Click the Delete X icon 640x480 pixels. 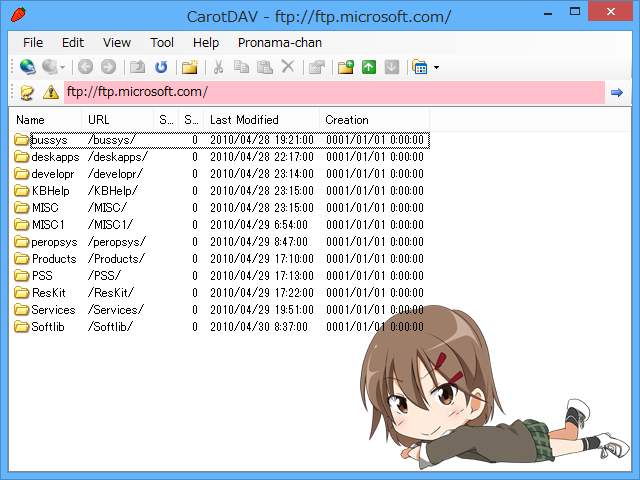288,66
